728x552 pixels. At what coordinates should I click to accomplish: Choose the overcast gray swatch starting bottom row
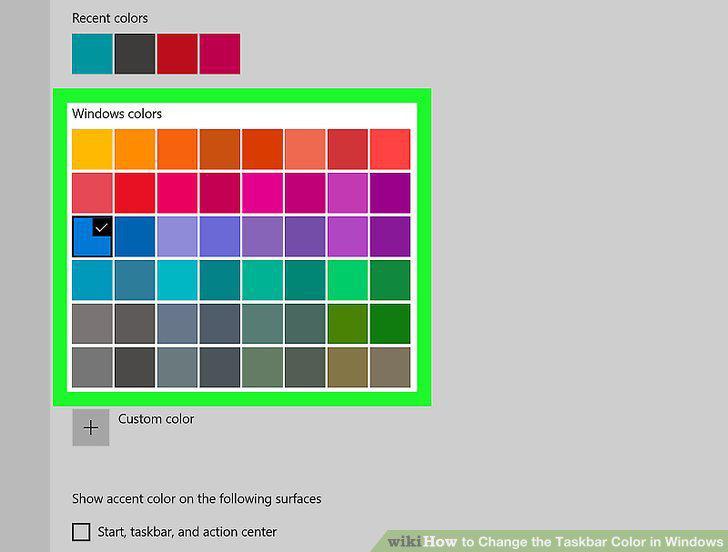[x=92, y=367]
